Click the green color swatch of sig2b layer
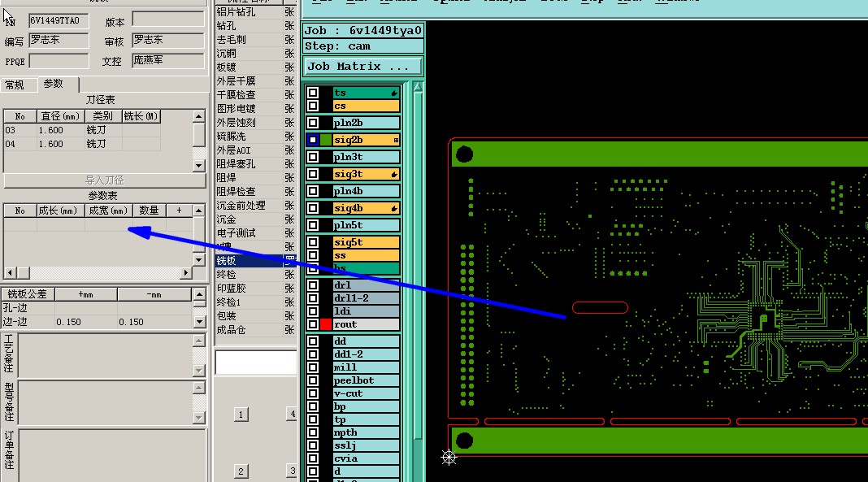Viewport: 868px width, 482px height. (325, 140)
